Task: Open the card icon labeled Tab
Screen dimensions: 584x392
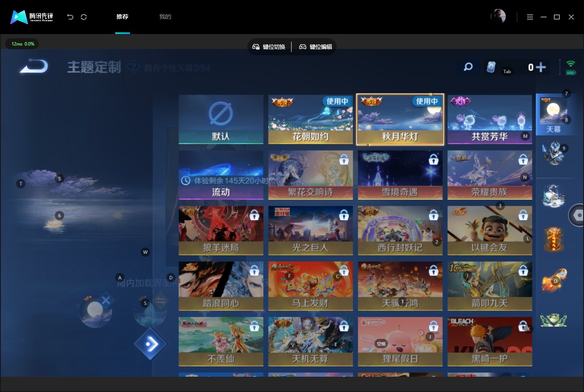Action: pyautogui.click(x=491, y=67)
